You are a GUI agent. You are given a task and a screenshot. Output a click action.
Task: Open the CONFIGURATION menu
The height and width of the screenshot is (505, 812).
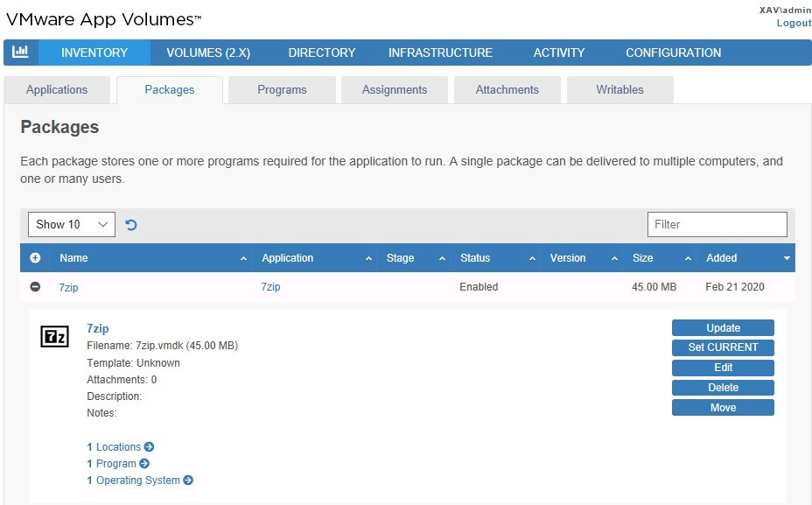[673, 53]
